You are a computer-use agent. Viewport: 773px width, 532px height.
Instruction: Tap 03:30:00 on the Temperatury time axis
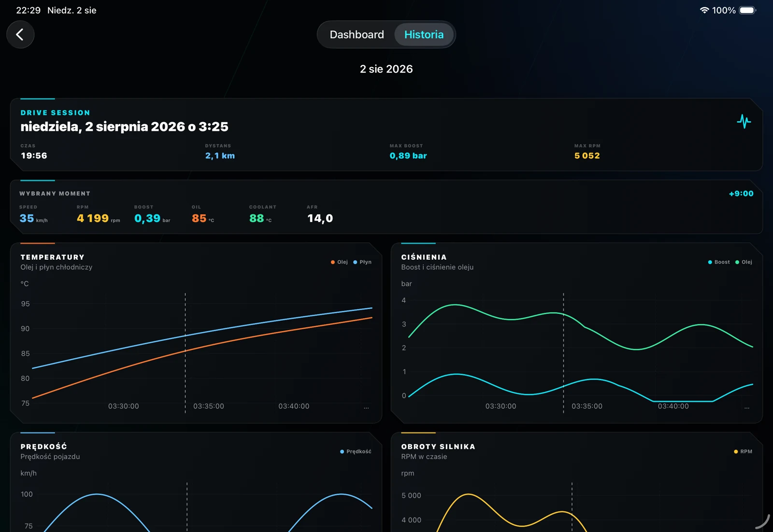tap(124, 406)
